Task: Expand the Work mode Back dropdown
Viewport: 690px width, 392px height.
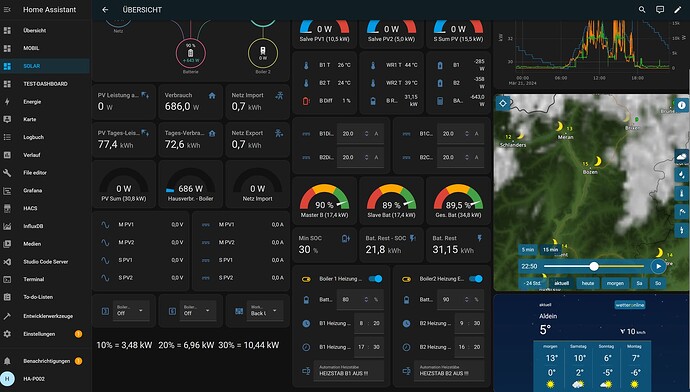Action: (264, 311)
